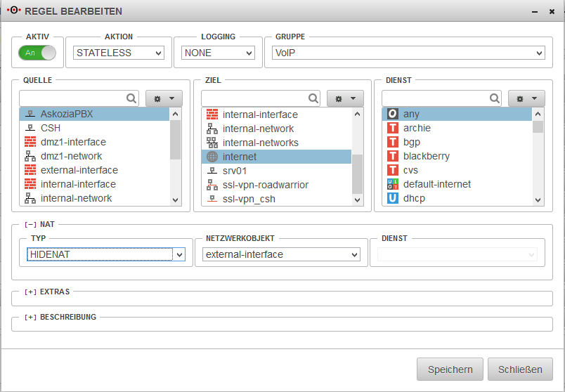Select the internet globe entry in Ziel
This screenshot has height=392, width=565.
(x=240, y=157)
